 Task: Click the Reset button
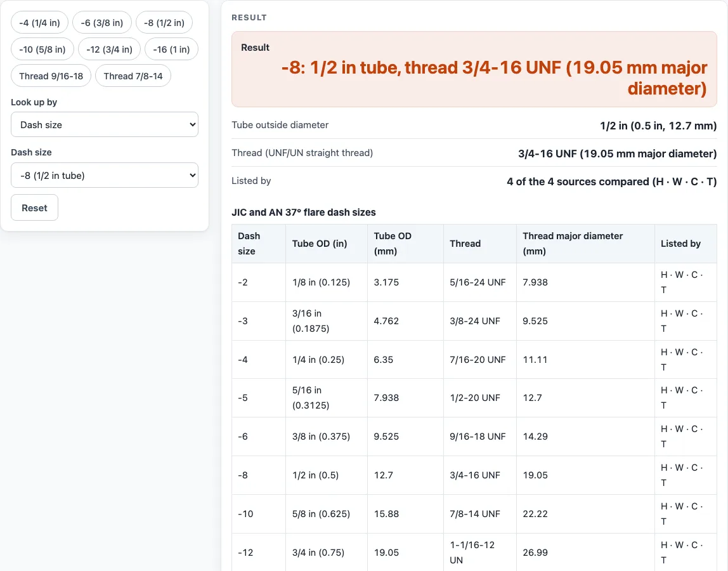point(34,207)
